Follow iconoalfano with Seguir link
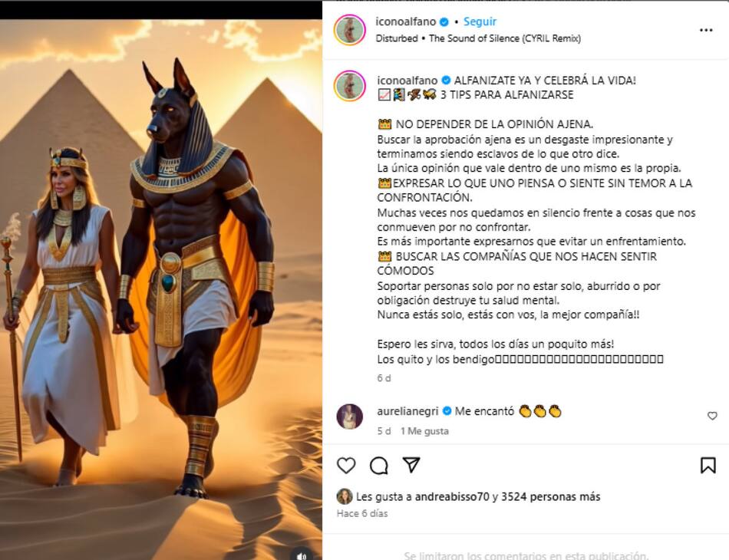 point(480,21)
